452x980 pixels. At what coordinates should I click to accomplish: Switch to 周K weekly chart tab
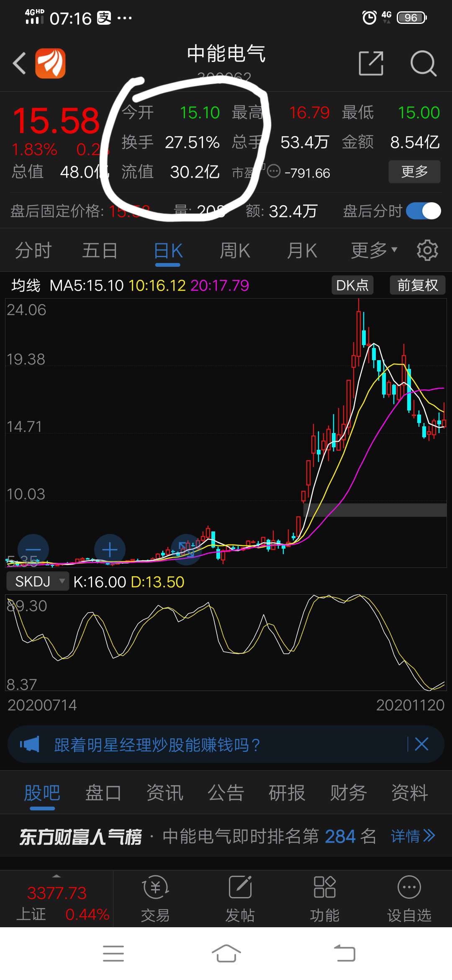[235, 251]
